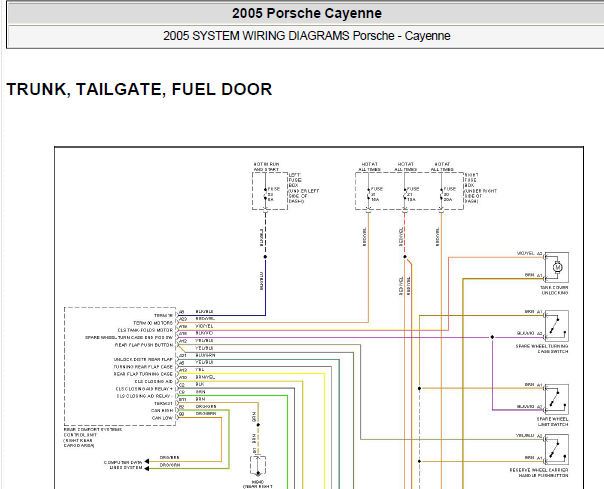Click the 30A fuse in Right Fuse Box
Screen dimensions: 604x489
[441, 194]
